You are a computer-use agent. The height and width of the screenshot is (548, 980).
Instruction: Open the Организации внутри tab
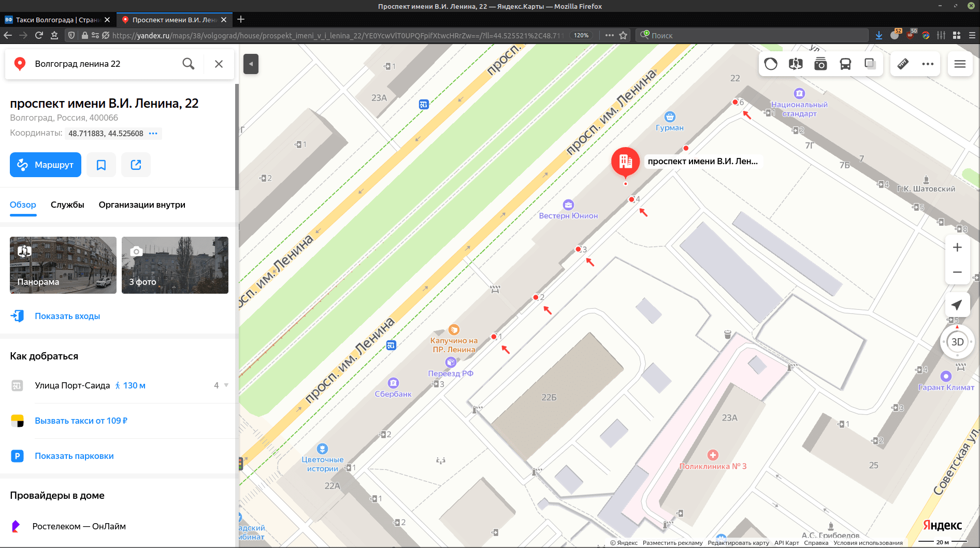[142, 205]
